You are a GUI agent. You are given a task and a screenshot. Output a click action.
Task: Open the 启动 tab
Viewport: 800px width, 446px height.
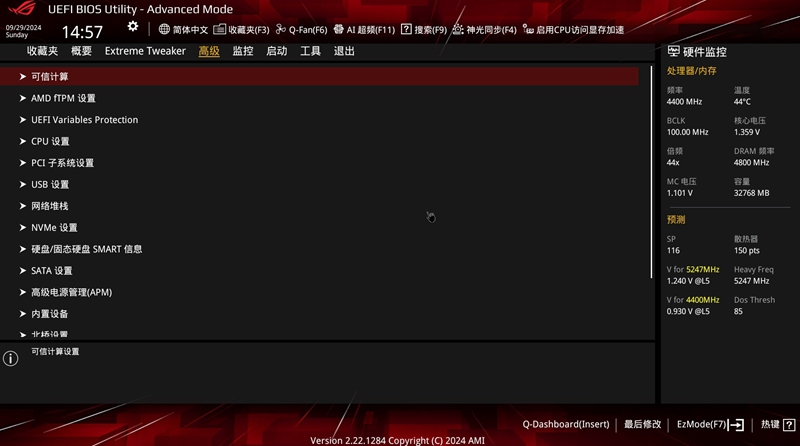[x=277, y=51]
